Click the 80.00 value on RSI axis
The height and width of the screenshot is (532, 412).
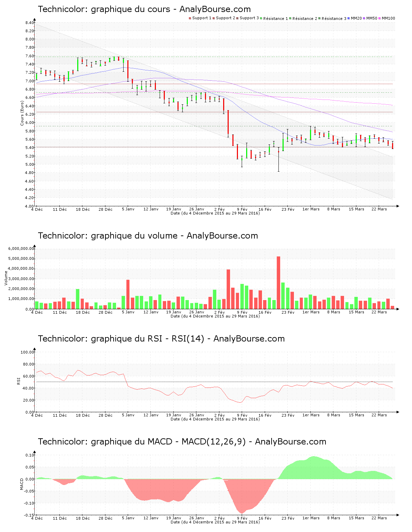(28, 364)
